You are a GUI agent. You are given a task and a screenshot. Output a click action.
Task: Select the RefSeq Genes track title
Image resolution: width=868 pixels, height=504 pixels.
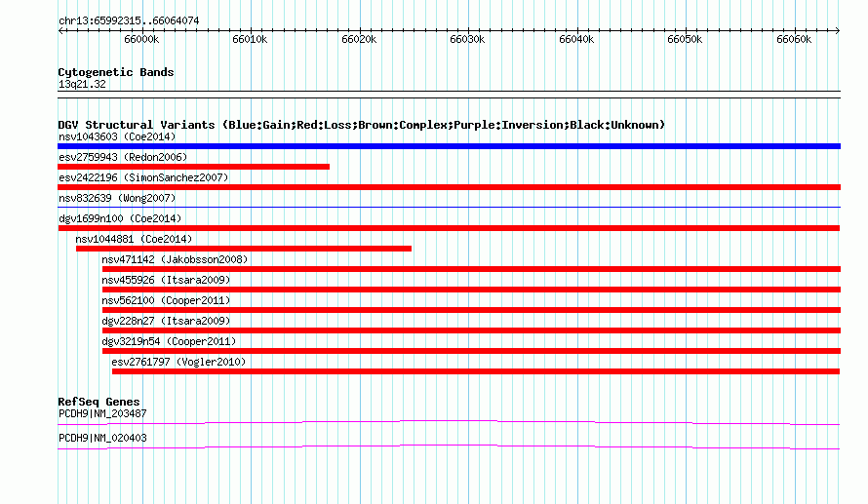[99, 403]
